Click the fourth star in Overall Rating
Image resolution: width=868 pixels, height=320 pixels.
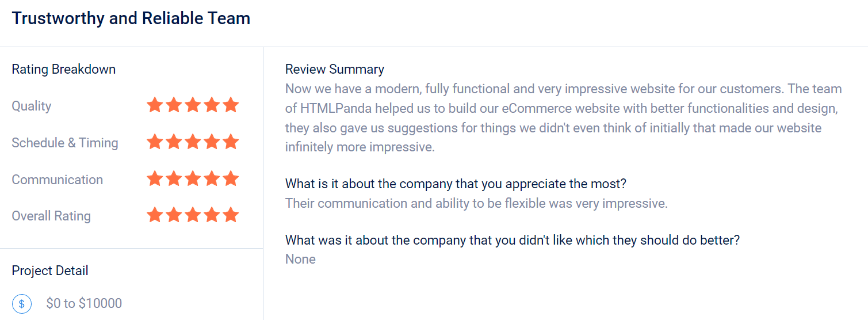click(x=212, y=215)
